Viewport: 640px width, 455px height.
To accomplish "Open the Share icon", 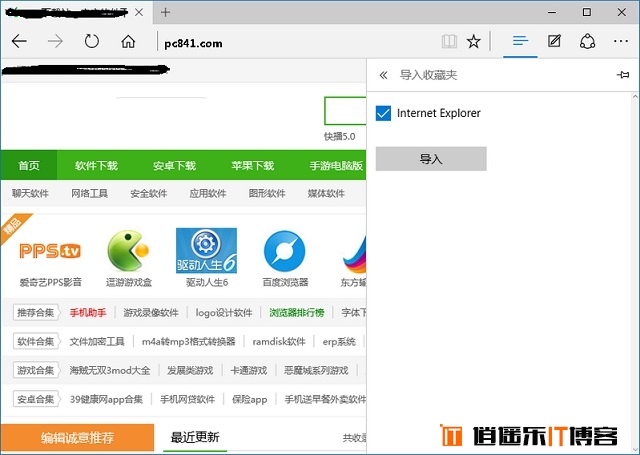I will [x=587, y=41].
